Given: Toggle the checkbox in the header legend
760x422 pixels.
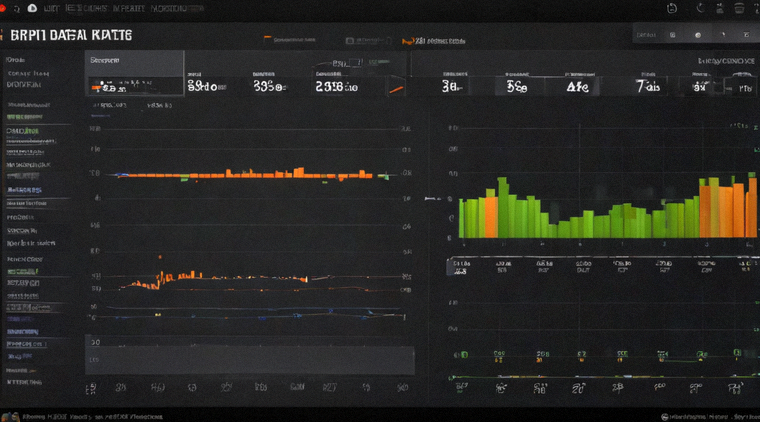Looking at the screenshot, I should 349,41.
